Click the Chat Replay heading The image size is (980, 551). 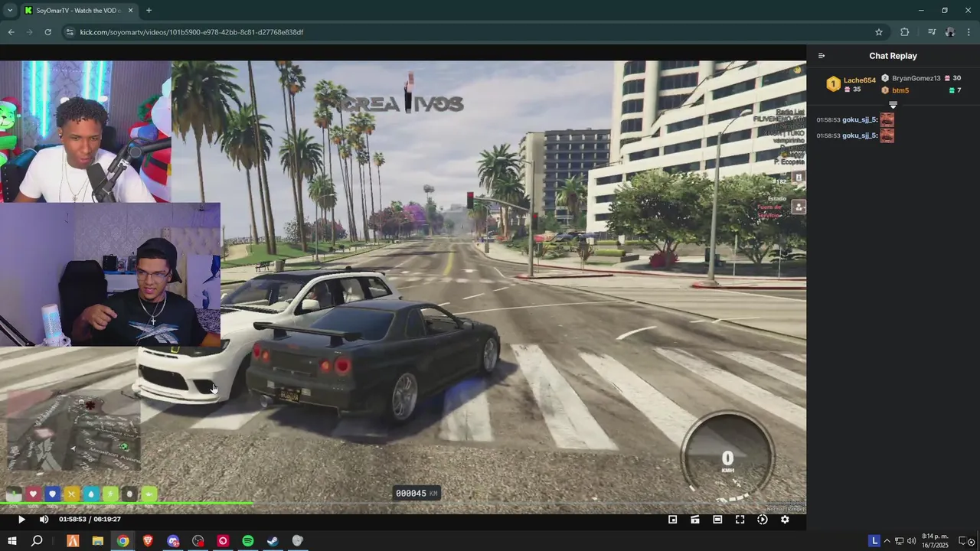pyautogui.click(x=893, y=56)
